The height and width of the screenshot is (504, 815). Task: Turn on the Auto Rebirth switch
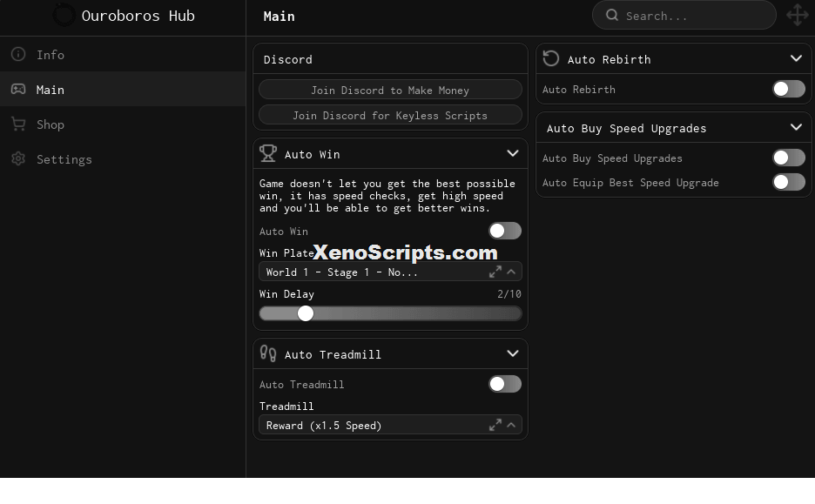[789, 89]
